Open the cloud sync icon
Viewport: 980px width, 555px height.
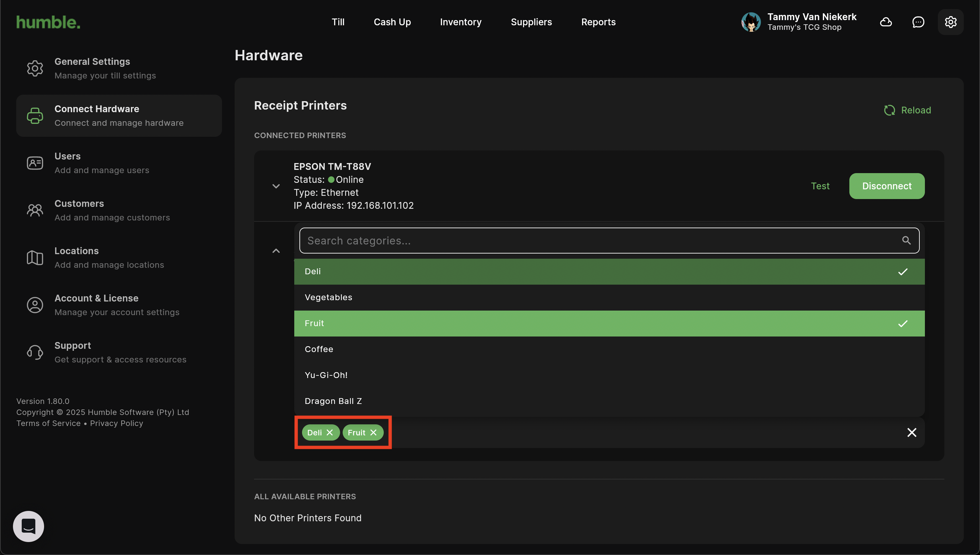[886, 22]
